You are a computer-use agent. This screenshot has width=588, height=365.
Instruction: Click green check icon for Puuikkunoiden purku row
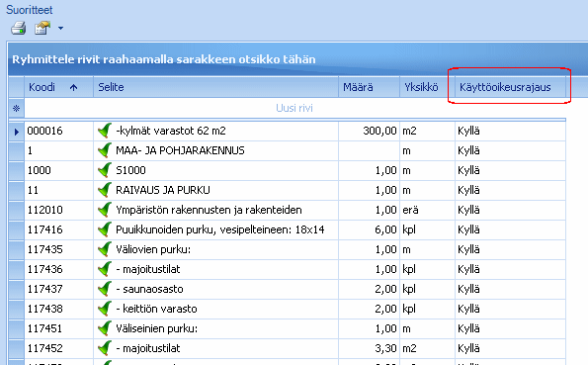click(105, 229)
